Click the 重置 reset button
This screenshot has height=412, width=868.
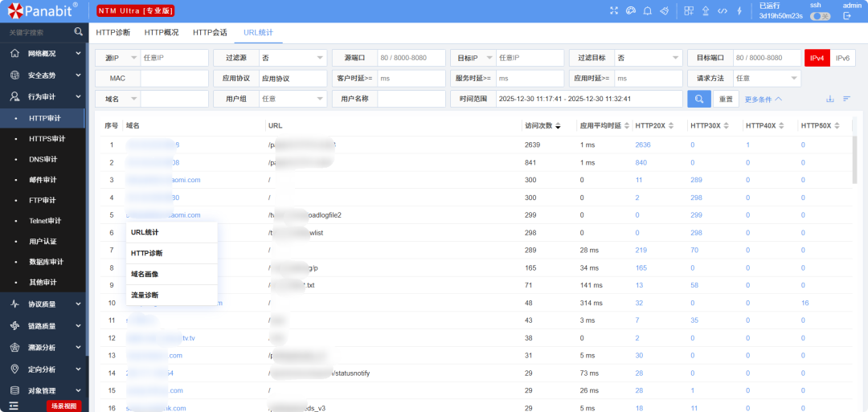point(726,99)
